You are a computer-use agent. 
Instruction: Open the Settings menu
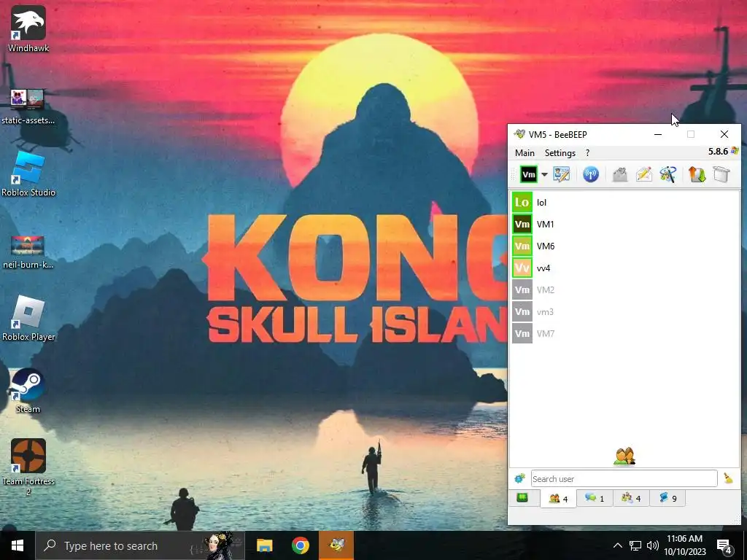point(560,153)
